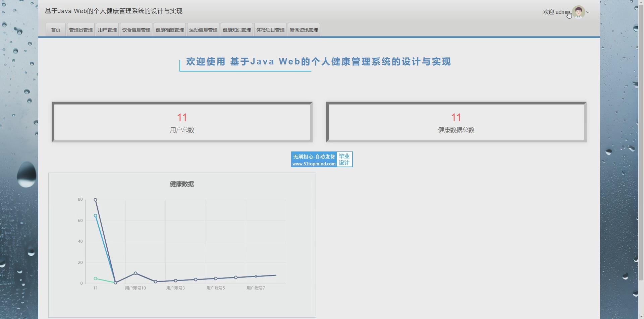
Task: Select the light blue data point near 65
Action: (x=96, y=216)
